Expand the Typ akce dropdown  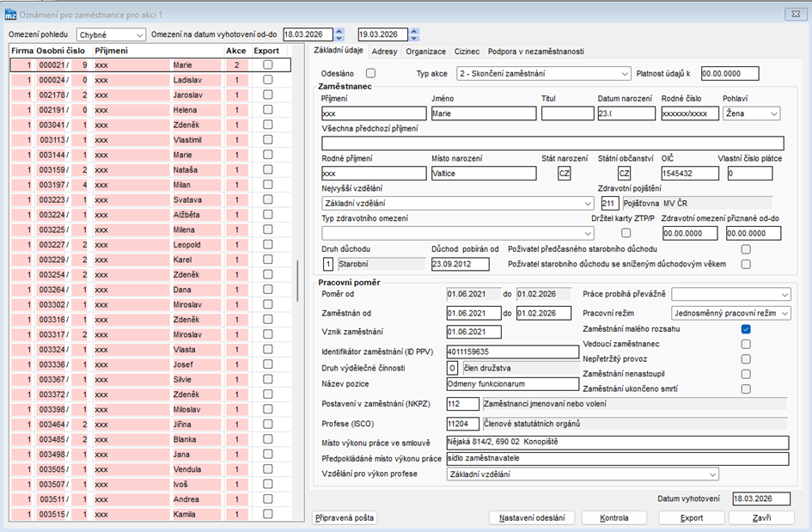coord(544,74)
